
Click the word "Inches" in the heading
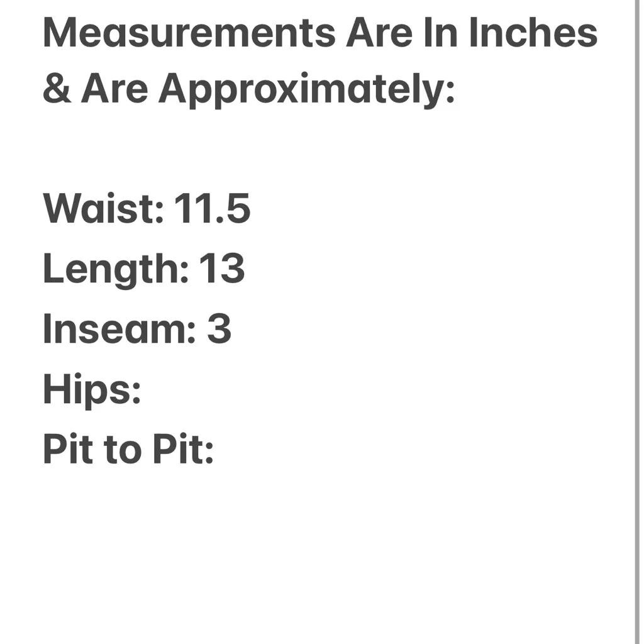pyautogui.click(x=532, y=33)
